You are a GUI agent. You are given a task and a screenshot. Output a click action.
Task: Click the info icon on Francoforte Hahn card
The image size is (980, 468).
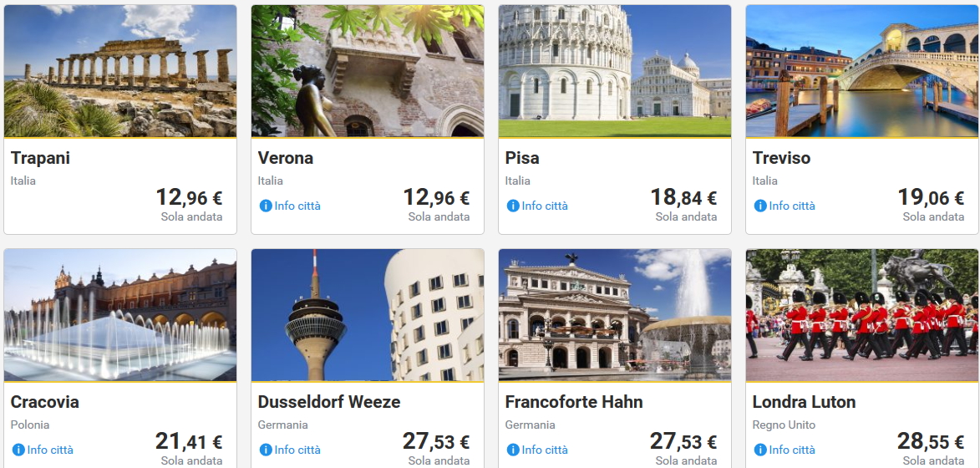(x=513, y=450)
